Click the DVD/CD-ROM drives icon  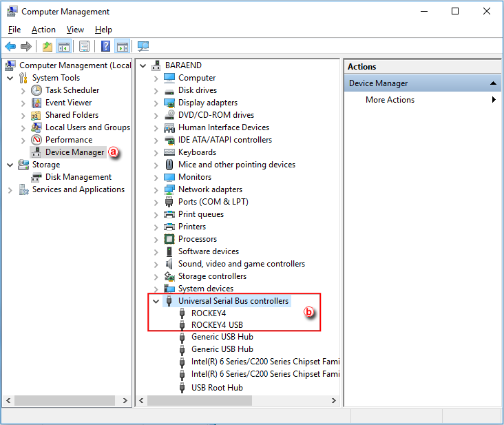169,115
